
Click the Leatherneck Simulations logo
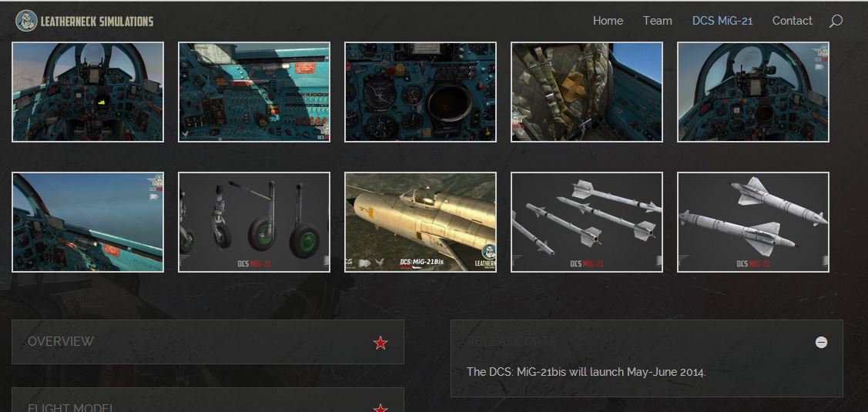[x=85, y=21]
